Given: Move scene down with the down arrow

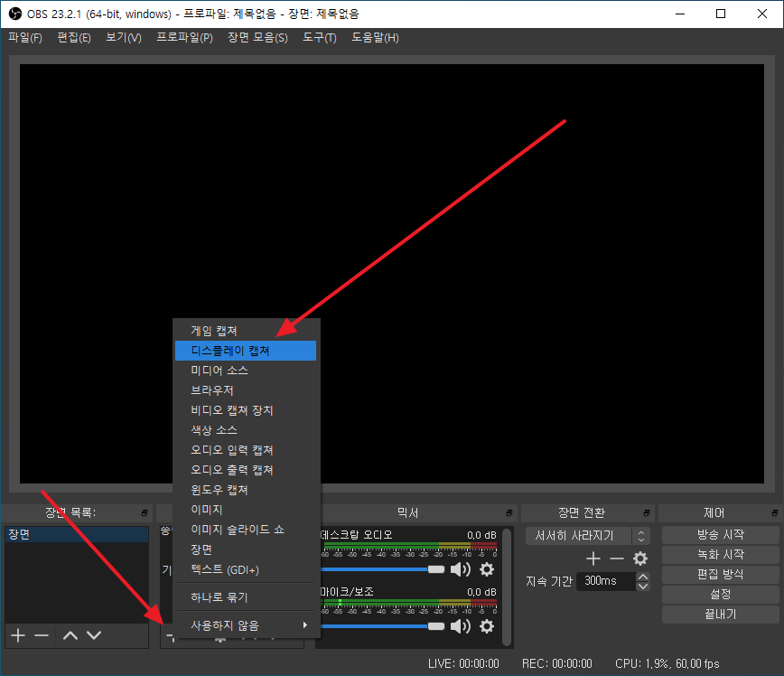Looking at the screenshot, I should click(94, 635).
